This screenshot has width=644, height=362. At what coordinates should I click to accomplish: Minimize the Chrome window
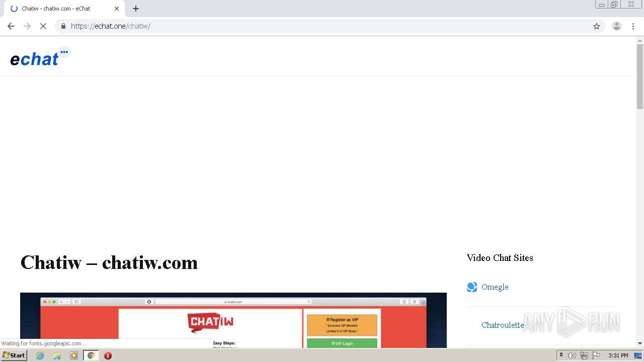(x=602, y=5)
